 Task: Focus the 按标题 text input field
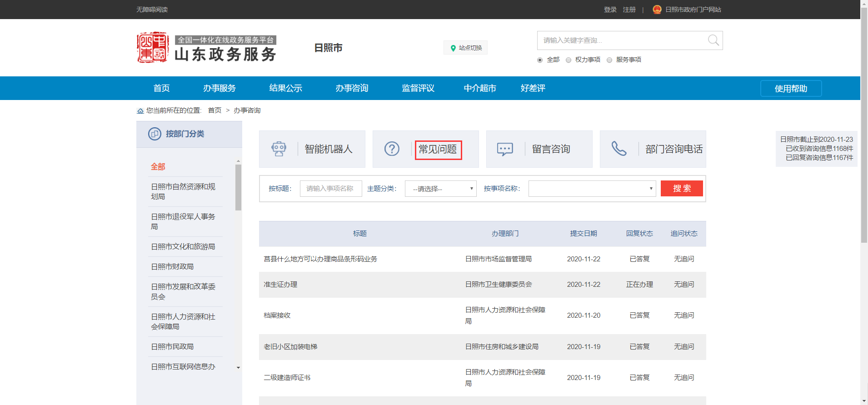coord(330,189)
